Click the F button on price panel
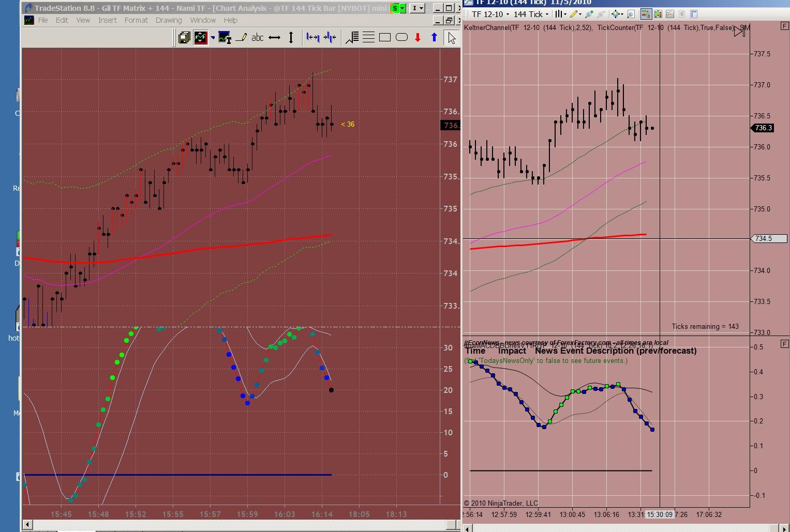 [x=784, y=26]
